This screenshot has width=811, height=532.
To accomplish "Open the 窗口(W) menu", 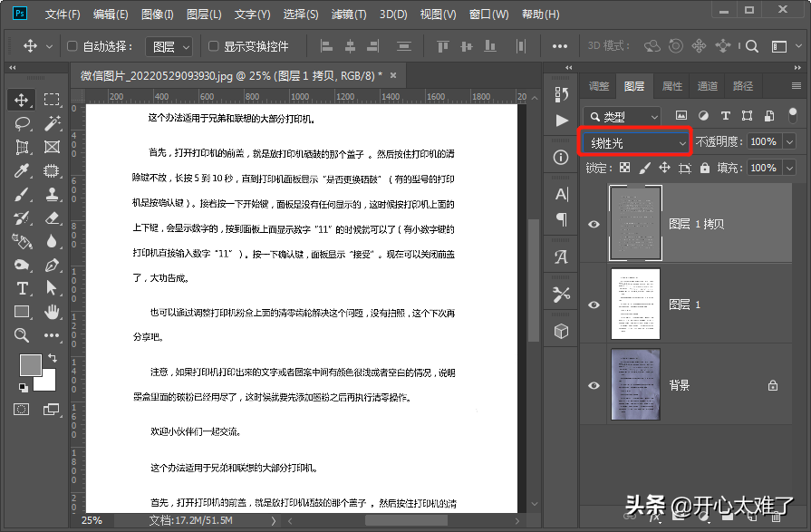I will click(488, 15).
